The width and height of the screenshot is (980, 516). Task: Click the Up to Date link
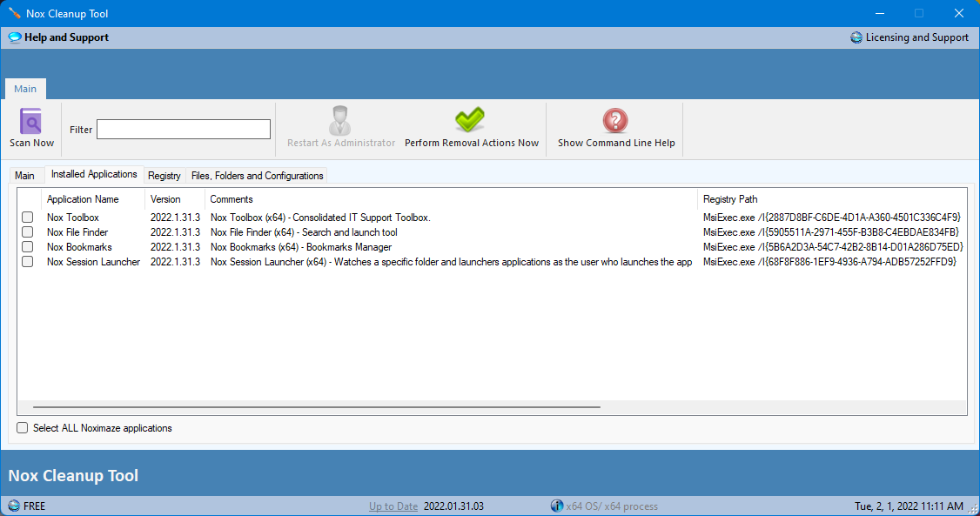(x=393, y=506)
